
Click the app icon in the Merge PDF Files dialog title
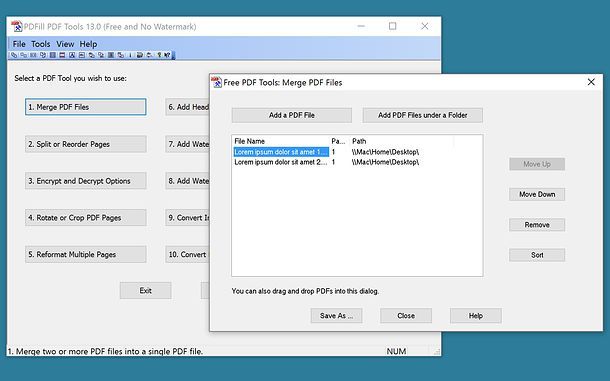(216, 82)
